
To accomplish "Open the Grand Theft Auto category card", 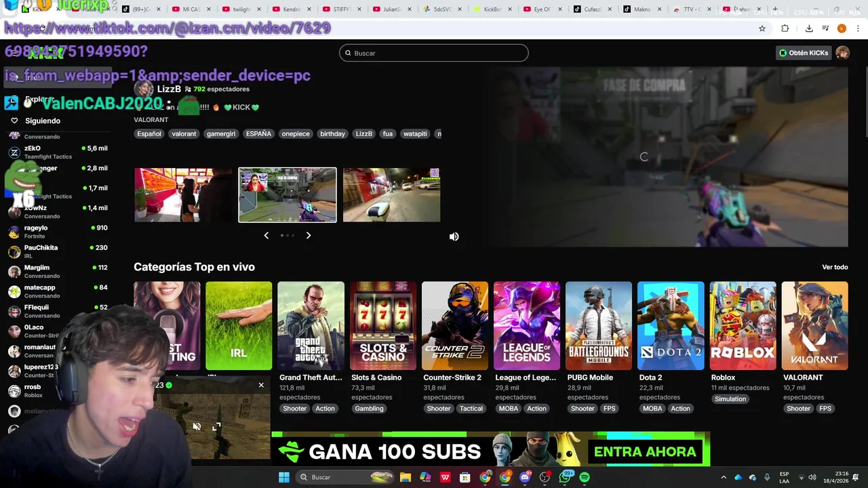I will pyautogui.click(x=311, y=326).
